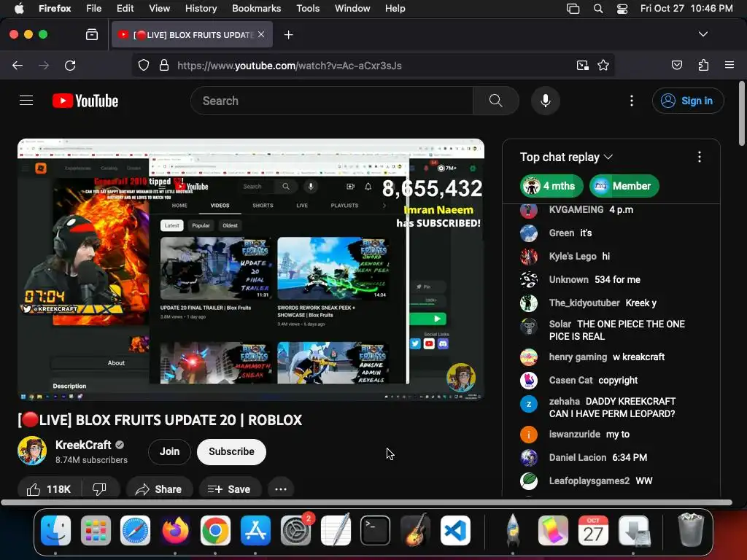Open macOS Spotlight search
This screenshot has height=560, width=747.
point(598,9)
